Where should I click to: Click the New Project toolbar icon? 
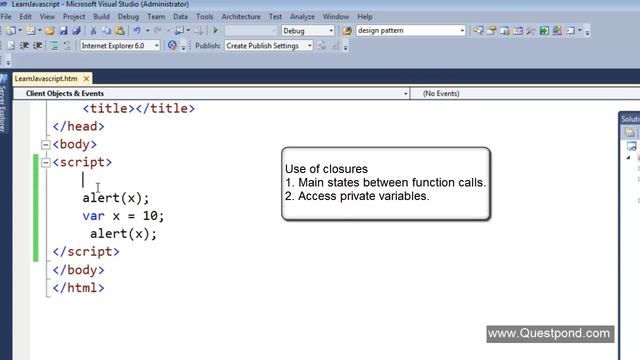[11, 31]
